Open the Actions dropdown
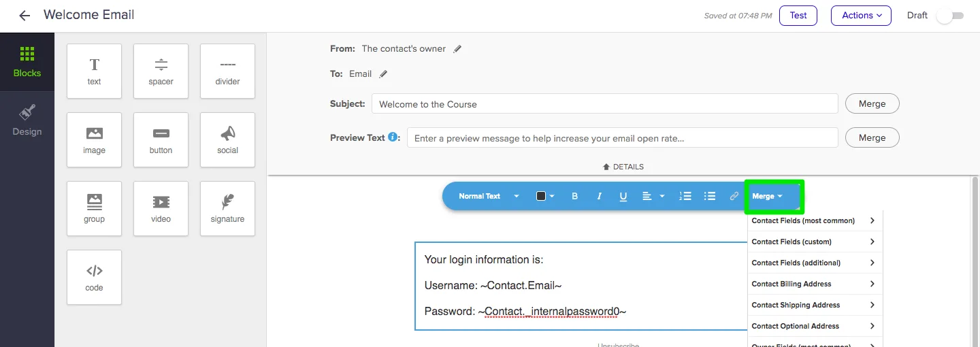 click(x=861, y=16)
